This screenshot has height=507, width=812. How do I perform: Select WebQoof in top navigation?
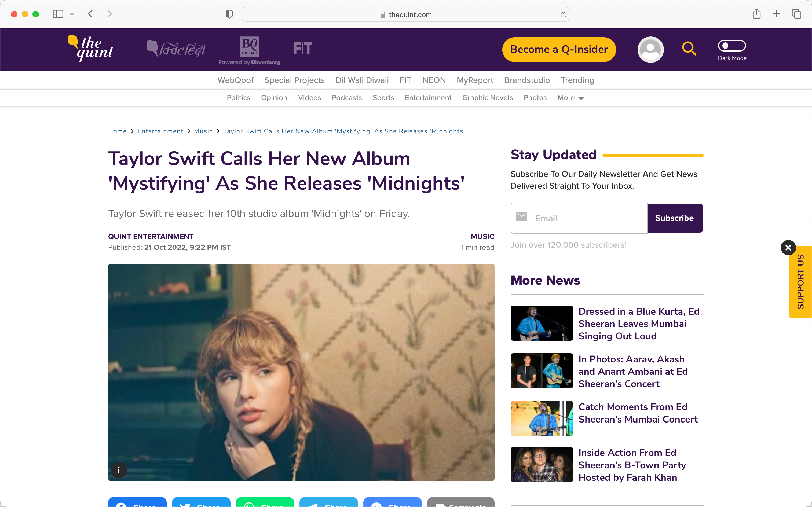[x=235, y=80]
